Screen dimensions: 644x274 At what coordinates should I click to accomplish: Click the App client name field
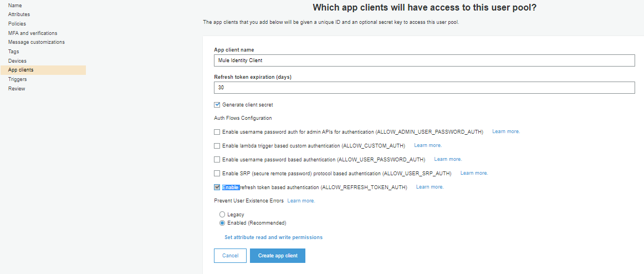click(424, 60)
